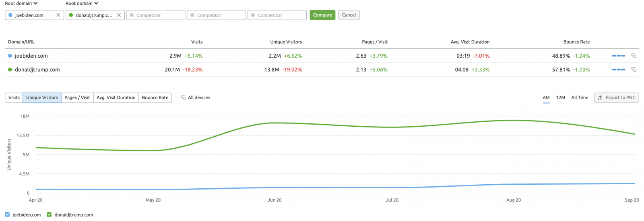The image size is (644, 221).
Task: Click donaldjtrump.c... domain input field
Action: (x=95, y=15)
